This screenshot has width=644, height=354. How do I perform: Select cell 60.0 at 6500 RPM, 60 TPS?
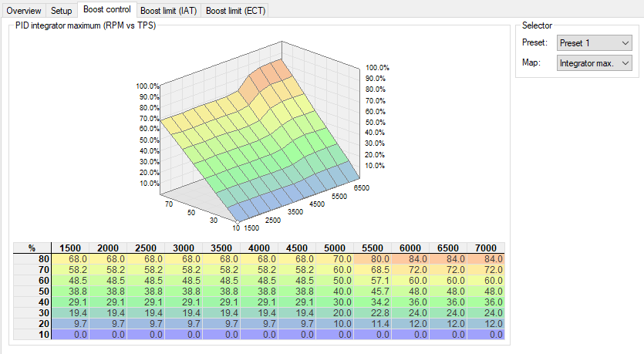tap(448, 281)
